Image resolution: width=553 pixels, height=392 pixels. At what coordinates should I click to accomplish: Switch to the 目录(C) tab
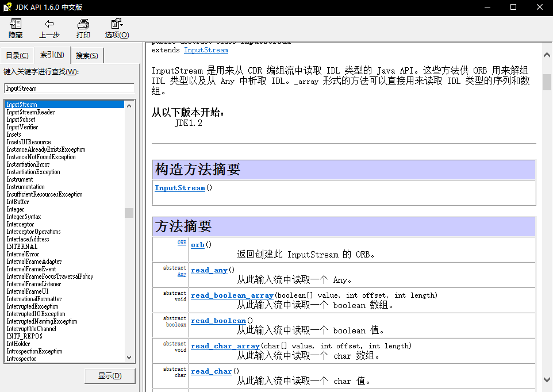17,55
